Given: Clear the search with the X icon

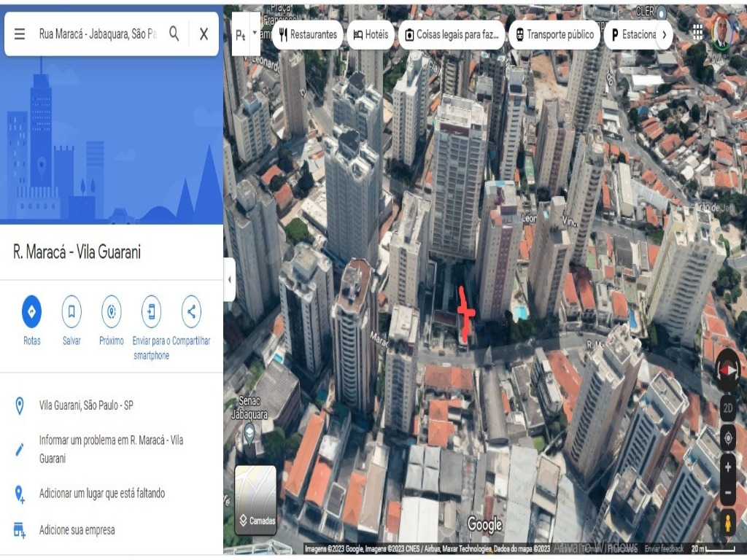Looking at the screenshot, I should [x=204, y=34].
